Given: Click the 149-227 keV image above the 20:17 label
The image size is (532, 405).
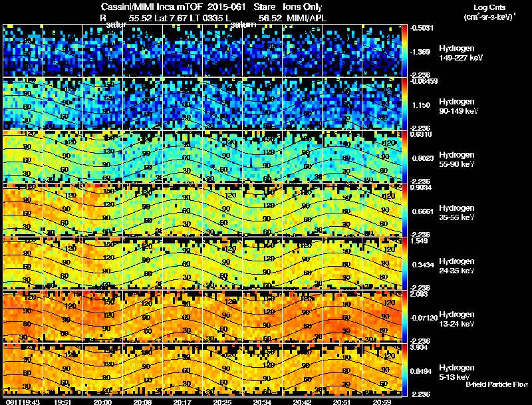Looking at the screenshot, I should pyautogui.click(x=182, y=51).
